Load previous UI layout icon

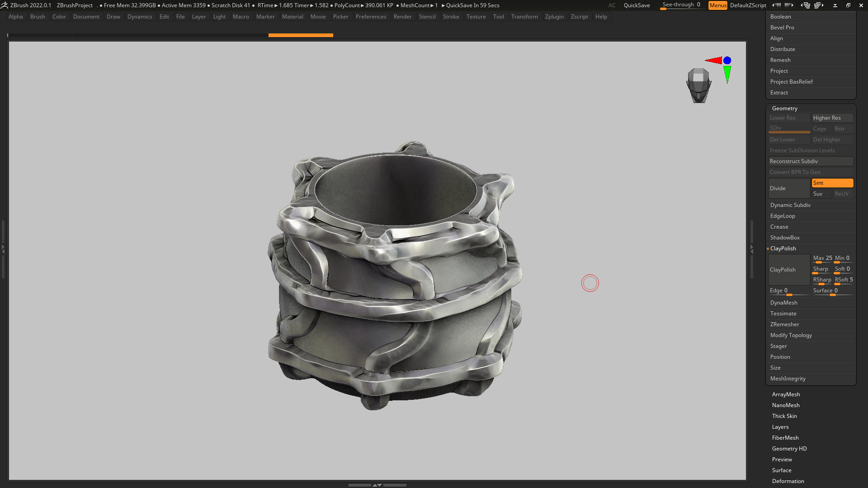click(805, 5)
